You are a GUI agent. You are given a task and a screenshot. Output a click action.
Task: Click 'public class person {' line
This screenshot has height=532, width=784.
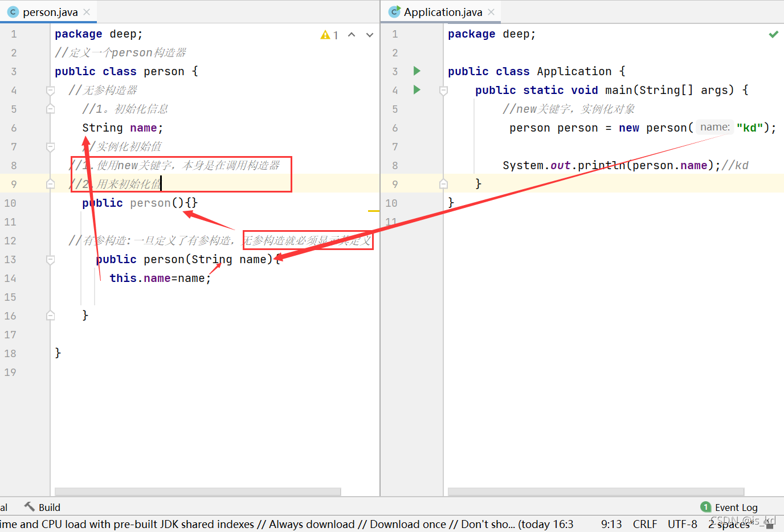point(126,71)
